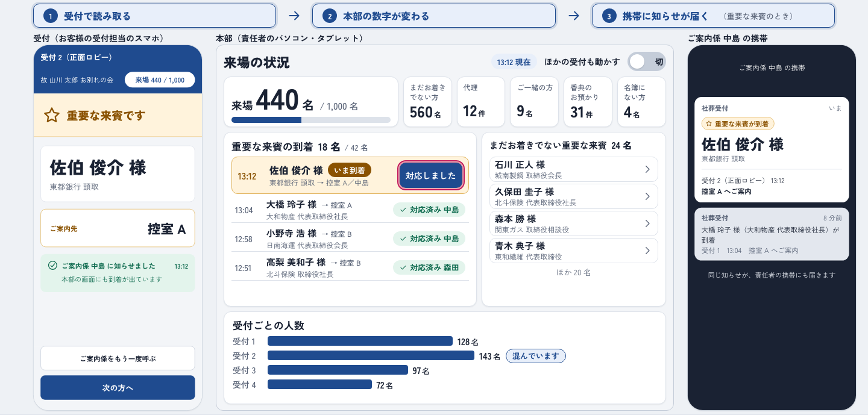Open the 青木 典子 様 row chevron
Viewport: 868px width, 415px height.
coord(647,251)
